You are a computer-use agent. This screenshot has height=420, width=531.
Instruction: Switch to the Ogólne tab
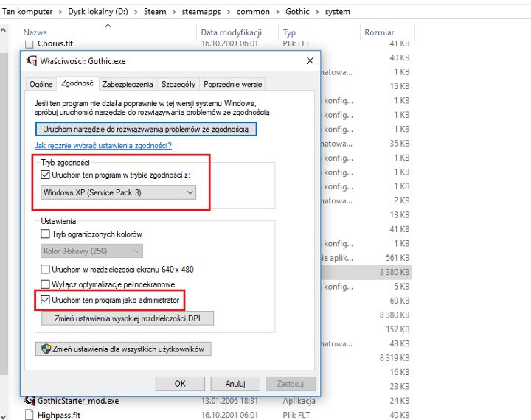coord(41,84)
